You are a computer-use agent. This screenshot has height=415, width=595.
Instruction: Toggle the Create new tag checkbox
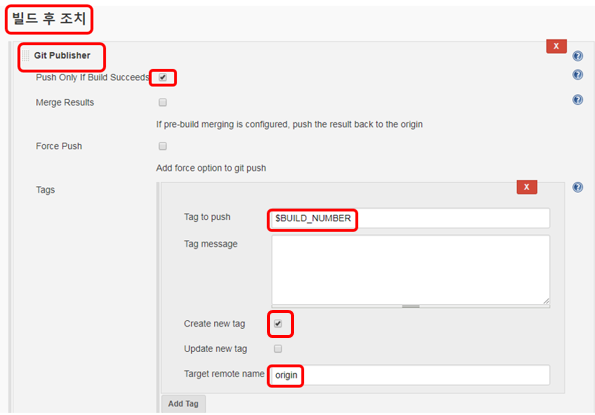278,324
